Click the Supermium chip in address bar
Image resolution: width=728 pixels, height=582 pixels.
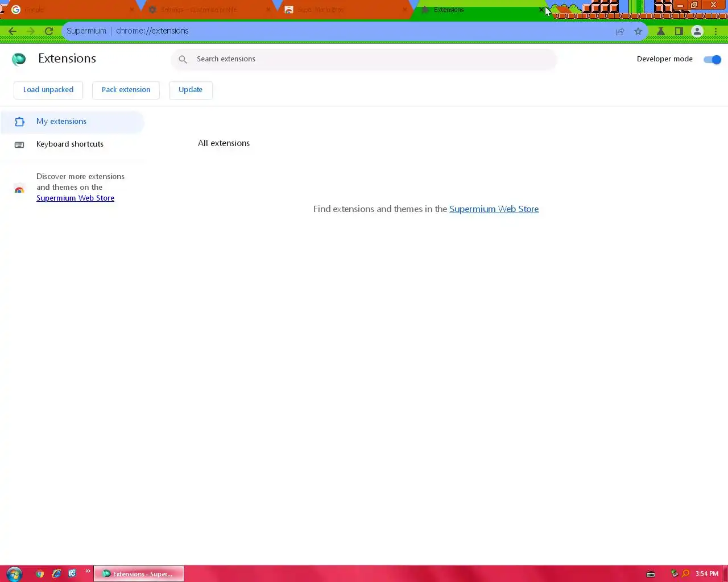point(86,31)
